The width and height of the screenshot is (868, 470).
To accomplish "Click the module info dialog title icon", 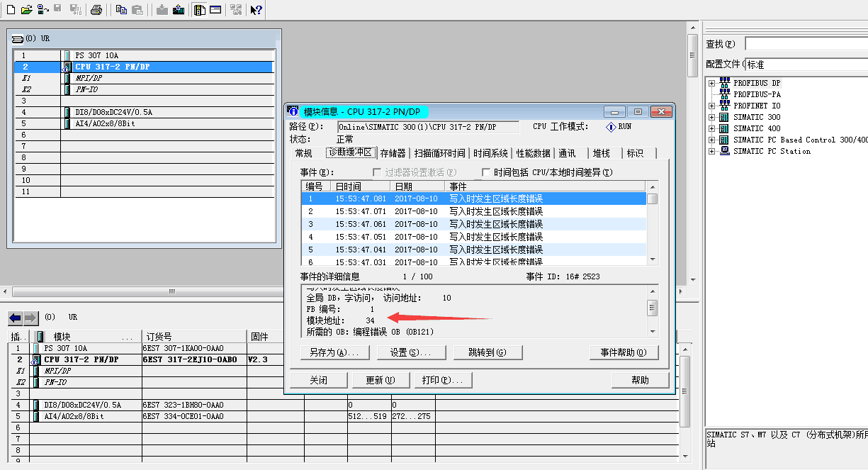I will click(x=294, y=111).
